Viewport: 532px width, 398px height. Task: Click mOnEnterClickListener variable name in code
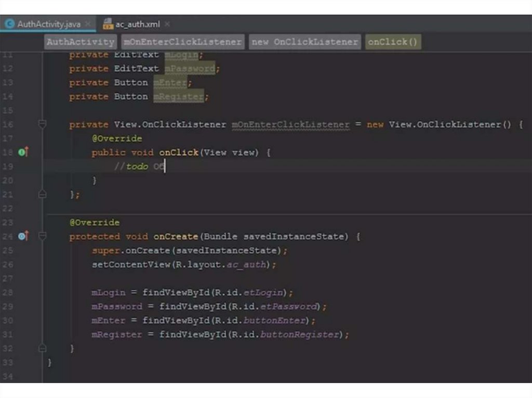(x=290, y=125)
